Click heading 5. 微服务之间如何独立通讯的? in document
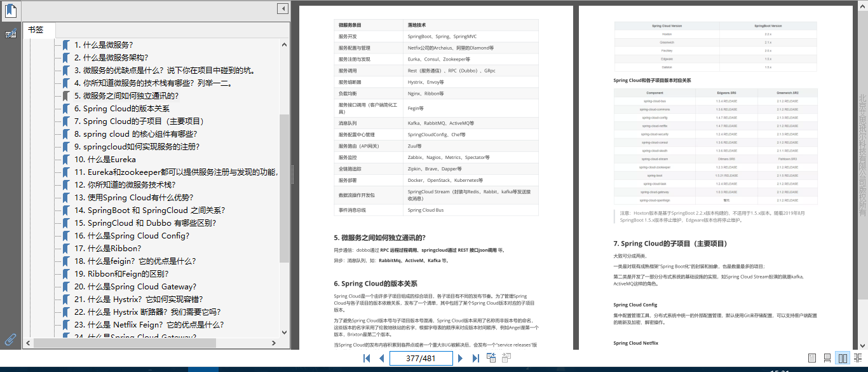 379,238
